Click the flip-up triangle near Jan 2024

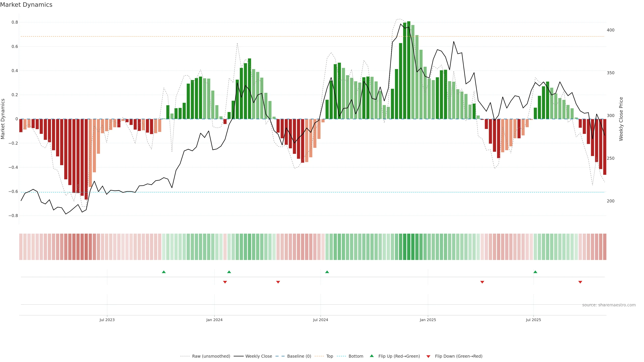[x=229, y=272]
